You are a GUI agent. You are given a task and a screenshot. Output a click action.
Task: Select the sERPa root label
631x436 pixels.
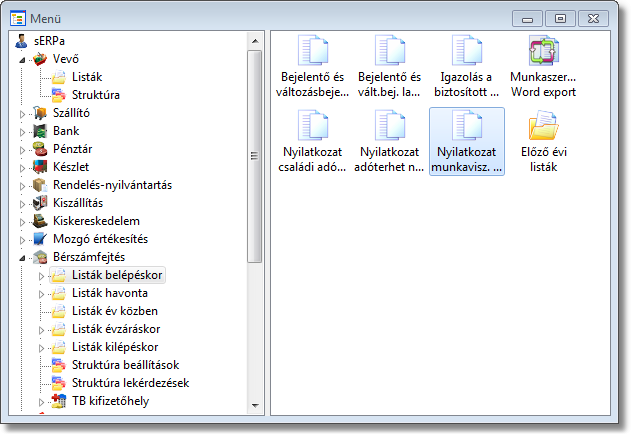pos(49,41)
